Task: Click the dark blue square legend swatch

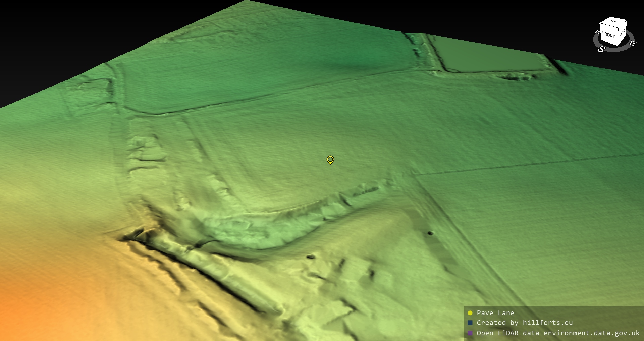Action: coord(470,323)
